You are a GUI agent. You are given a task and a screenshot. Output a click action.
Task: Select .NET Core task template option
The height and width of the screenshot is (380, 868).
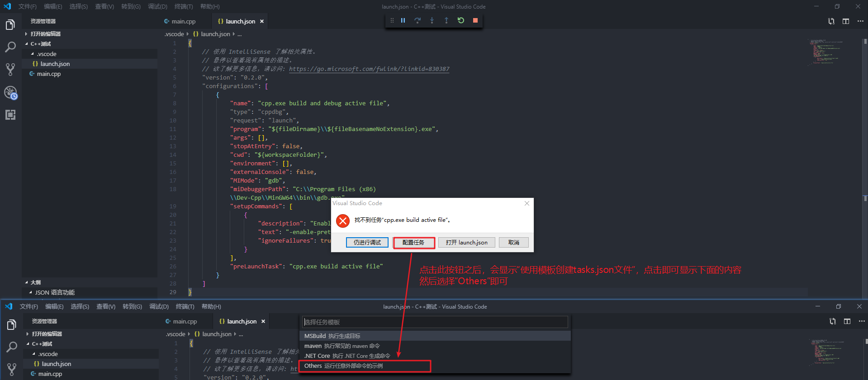(x=435, y=356)
